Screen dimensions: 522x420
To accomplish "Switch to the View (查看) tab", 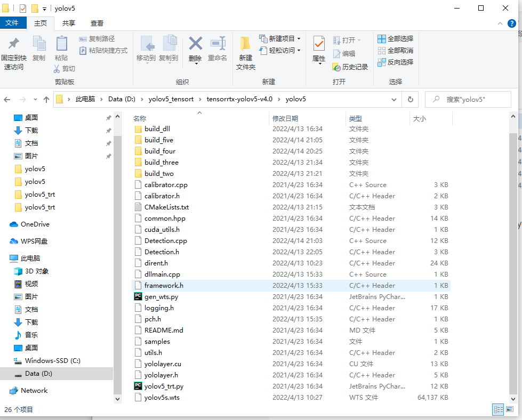I will (x=97, y=23).
